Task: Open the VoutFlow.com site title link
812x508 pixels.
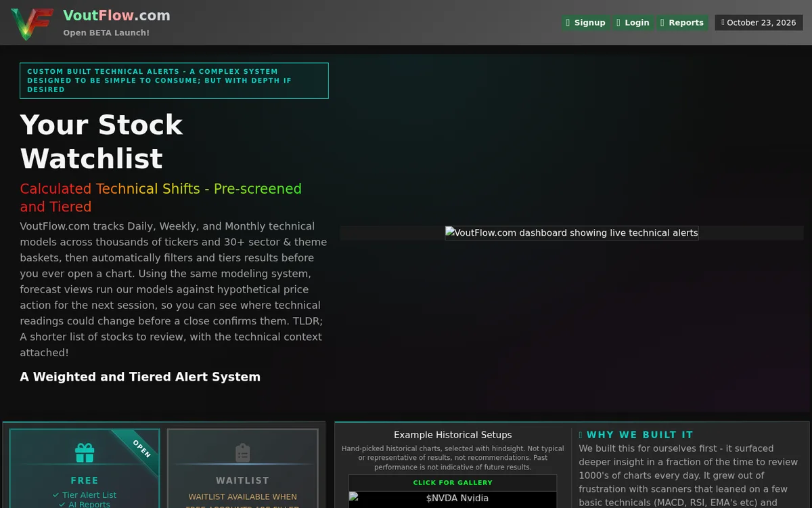Action: pos(116,15)
